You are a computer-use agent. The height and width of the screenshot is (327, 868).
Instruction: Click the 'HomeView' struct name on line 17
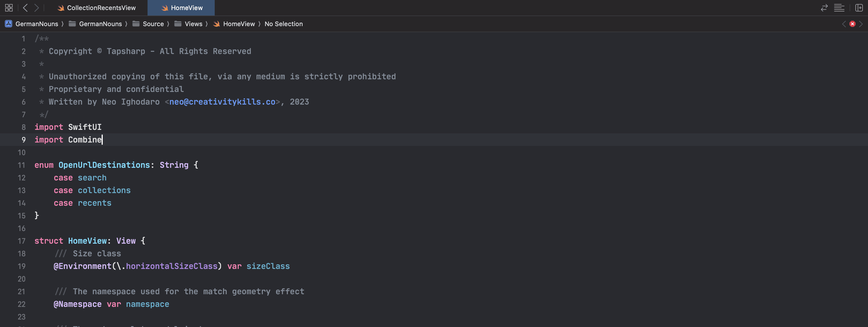(87, 241)
